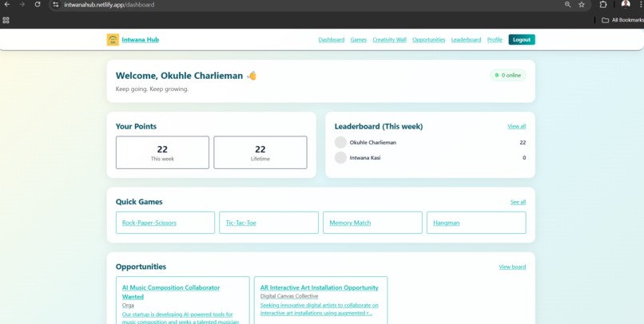
Task: Click the zoom magnifier icon in address bar
Action: [x=567, y=5]
